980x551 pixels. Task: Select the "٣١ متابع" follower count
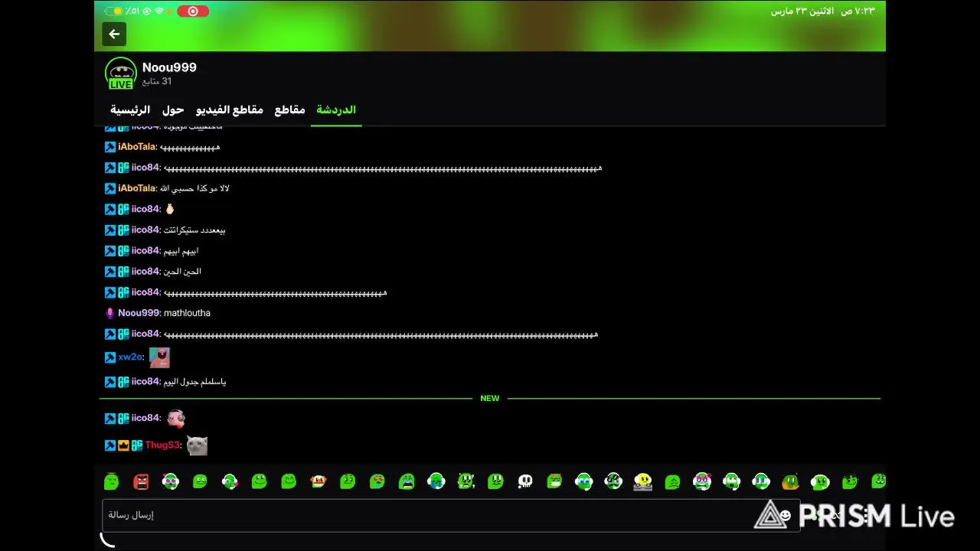click(x=157, y=81)
